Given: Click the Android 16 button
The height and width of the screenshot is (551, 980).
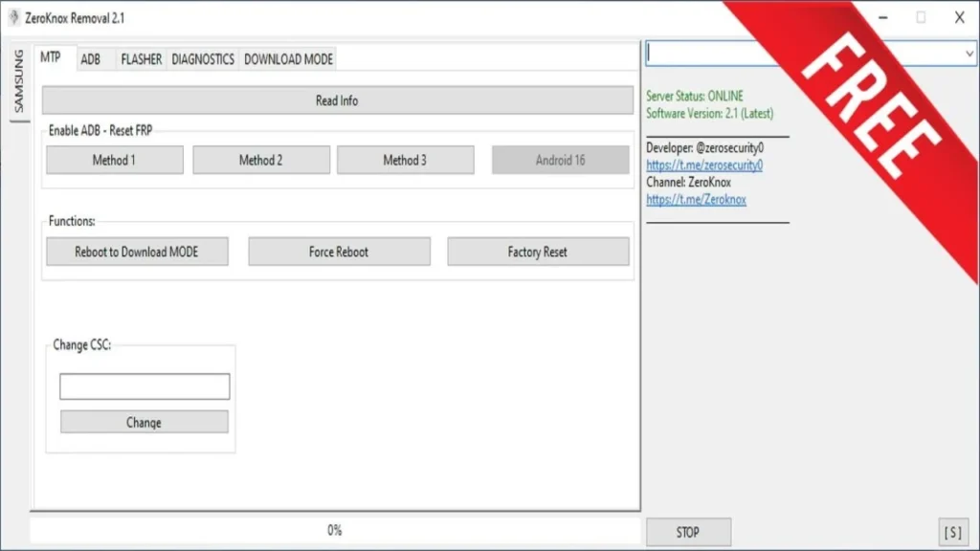Looking at the screenshot, I should tap(561, 161).
